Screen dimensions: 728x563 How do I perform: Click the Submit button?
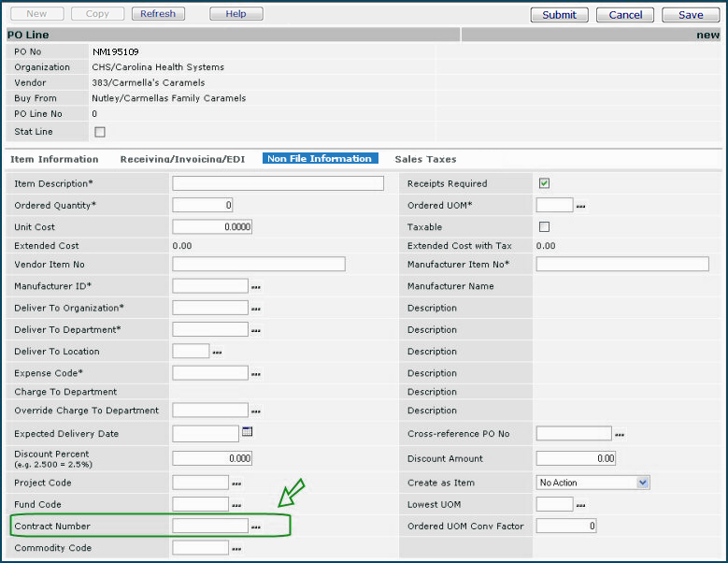click(559, 15)
